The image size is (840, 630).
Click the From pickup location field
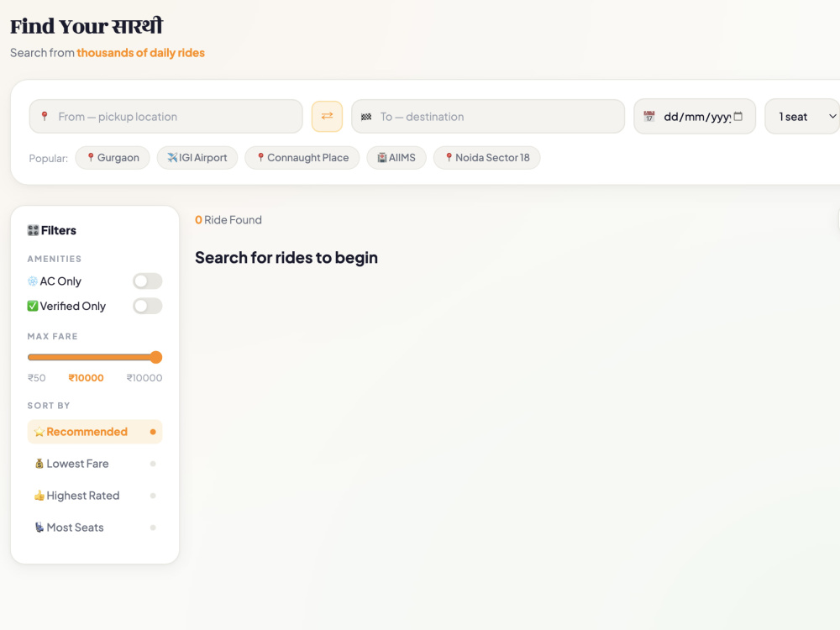(x=166, y=116)
